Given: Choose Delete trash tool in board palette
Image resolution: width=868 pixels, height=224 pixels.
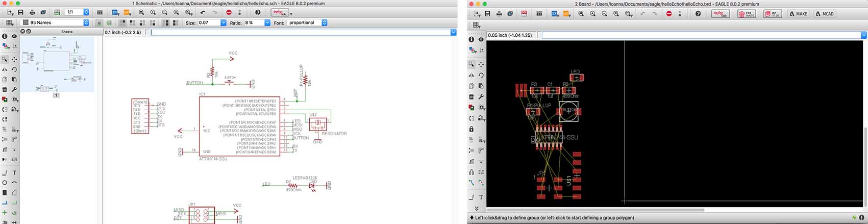Looking at the screenshot, I should click(472, 96).
